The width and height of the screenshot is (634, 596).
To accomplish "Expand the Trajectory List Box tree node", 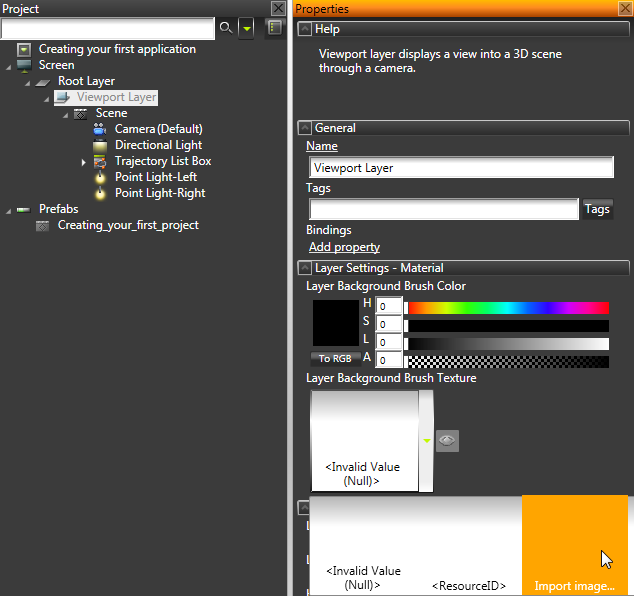I will click(84, 161).
